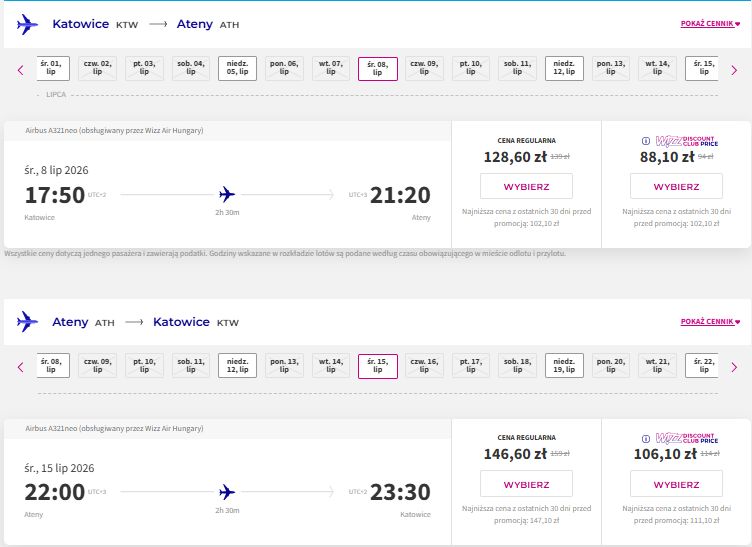Choose Discount Club 88,10 zł Wybierz button
This screenshot has width=752, height=547.
coord(676,186)
